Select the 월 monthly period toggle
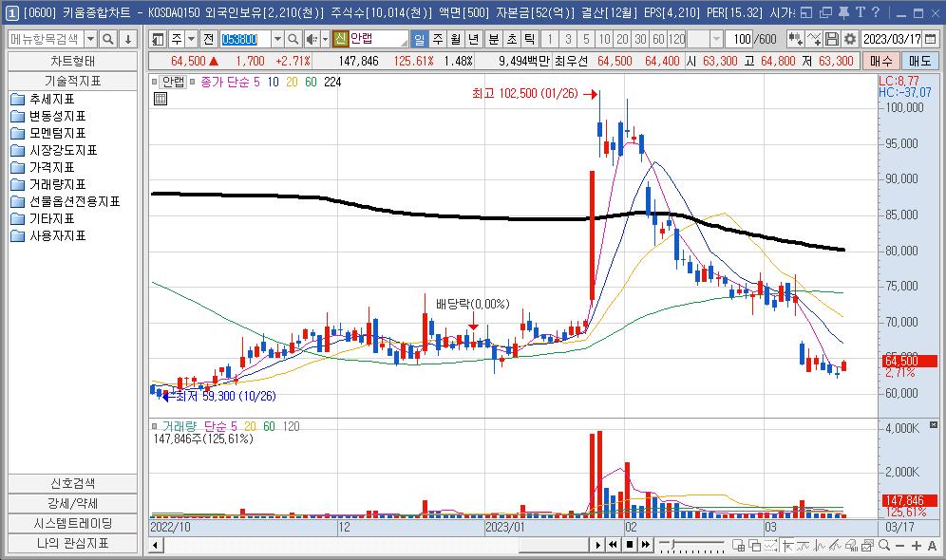Screen dimensions: 946x560 click(x=456, y=39)
